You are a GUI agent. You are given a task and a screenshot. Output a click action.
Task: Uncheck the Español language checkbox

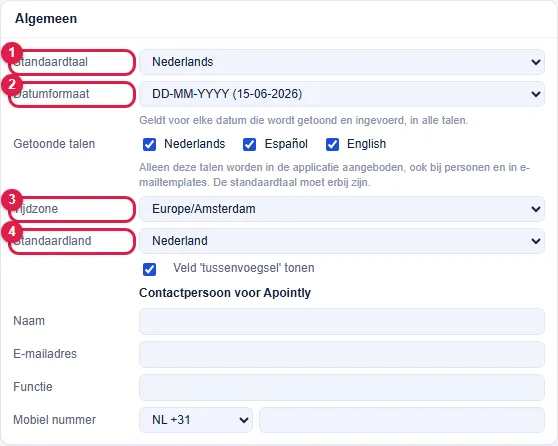click(x=249, y=145)
